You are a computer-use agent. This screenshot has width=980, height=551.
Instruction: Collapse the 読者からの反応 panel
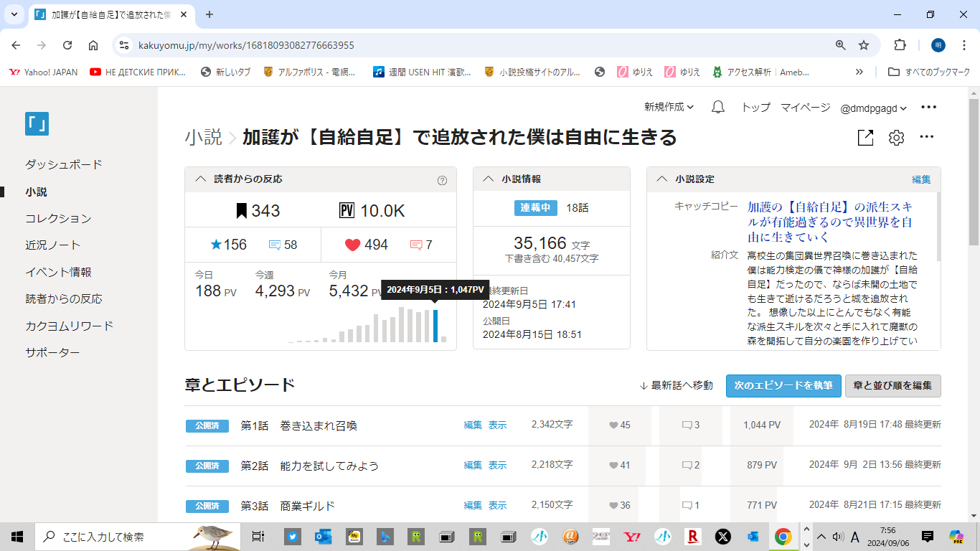coord(200,179)
